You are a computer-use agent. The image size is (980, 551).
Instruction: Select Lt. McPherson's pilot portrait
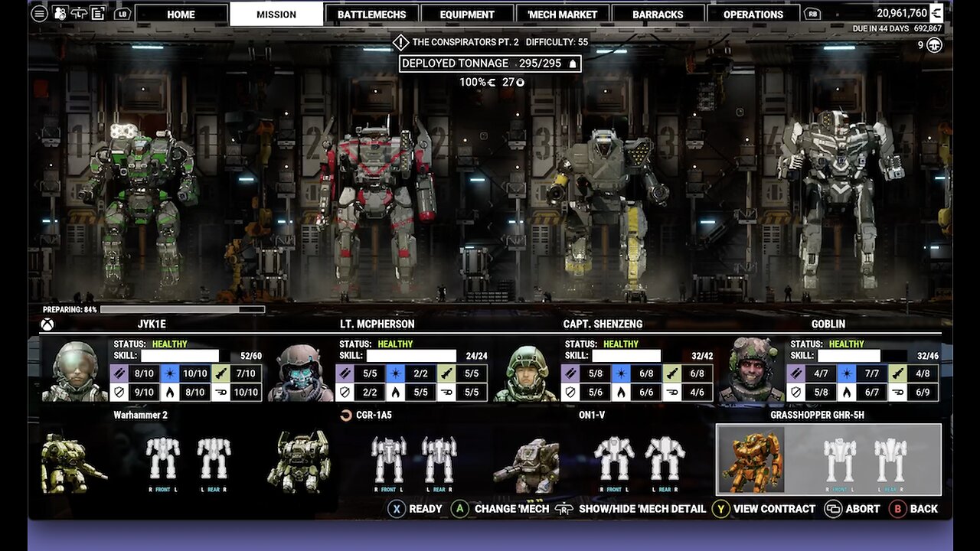tap(300, 370)
